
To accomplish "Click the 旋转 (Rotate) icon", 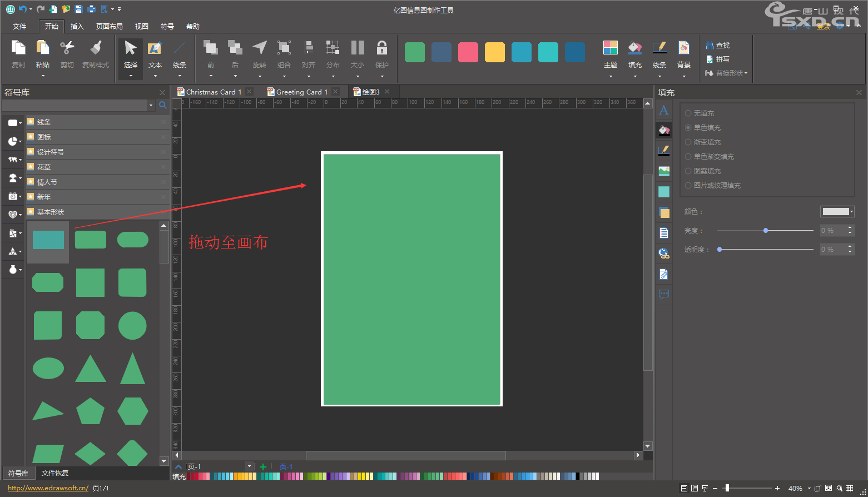I will coord(260,48).
